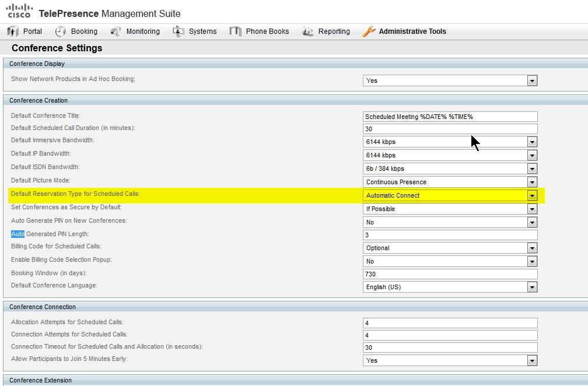Open the Default Picture Mode dropdown

[x=450, y=182]
